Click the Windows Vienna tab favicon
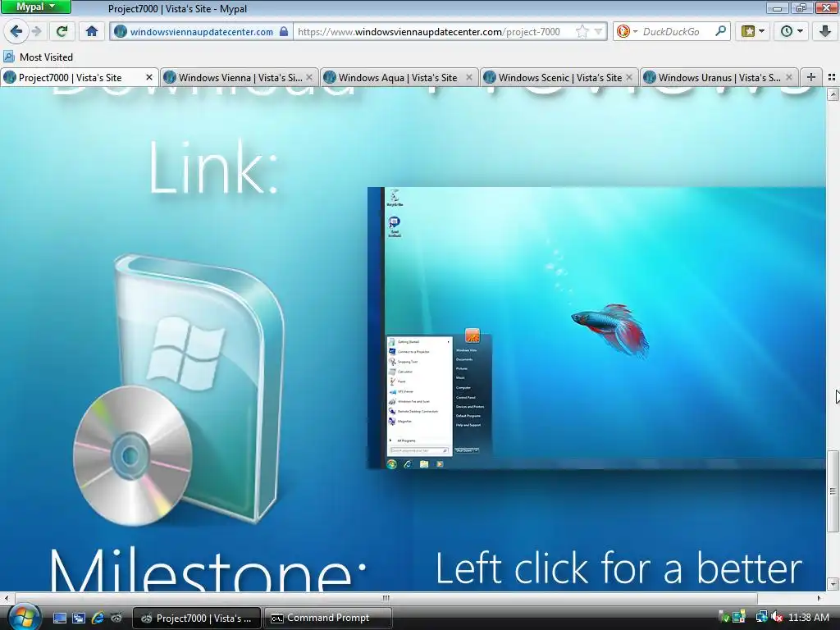 pos(170,78)
